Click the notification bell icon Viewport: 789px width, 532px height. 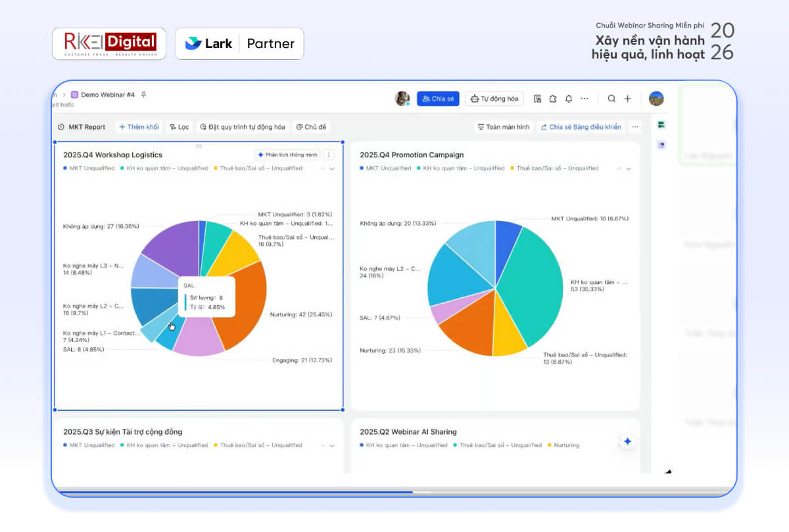tap(568, 99)
